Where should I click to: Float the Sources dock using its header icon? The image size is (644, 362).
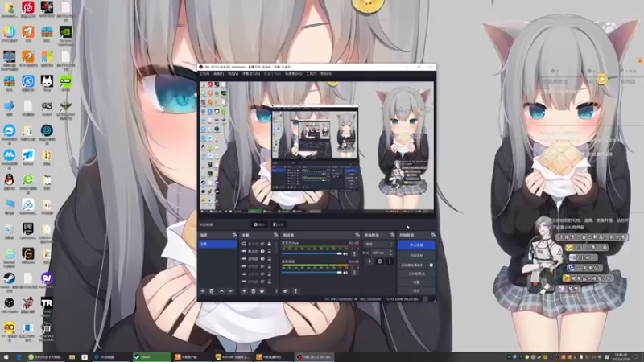pyautogui.click(x=275, y=235)
